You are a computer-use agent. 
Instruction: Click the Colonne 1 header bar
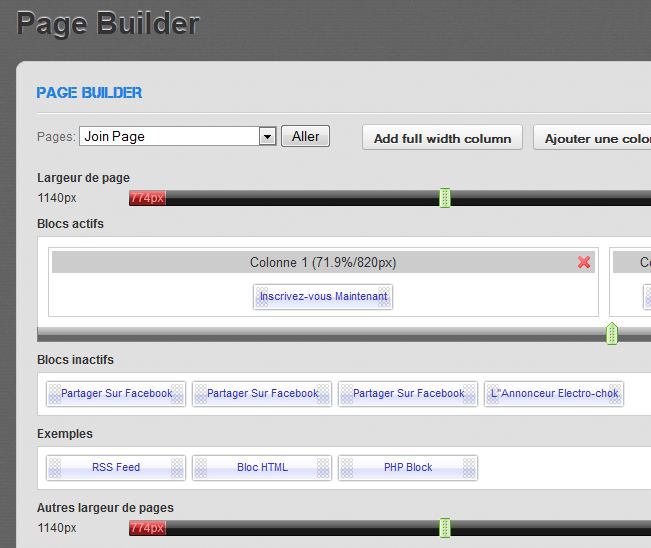(x=322, y=262)
